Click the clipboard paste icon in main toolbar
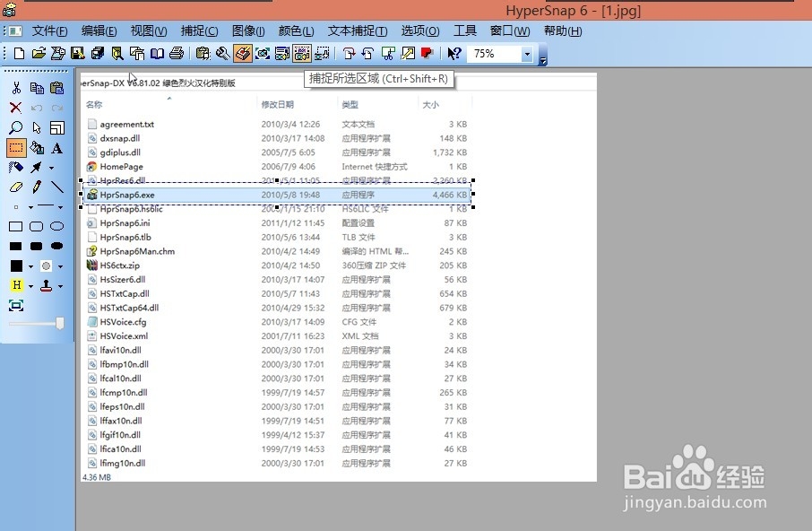This screenshot has width=812, height=531. pos(203,53)
